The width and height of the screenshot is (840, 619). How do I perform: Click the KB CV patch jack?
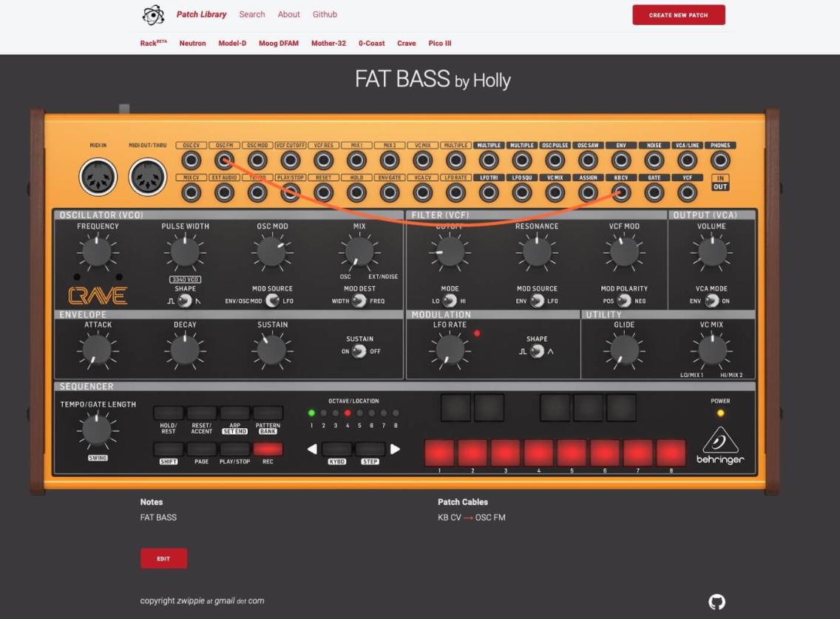tap(621, 193)
